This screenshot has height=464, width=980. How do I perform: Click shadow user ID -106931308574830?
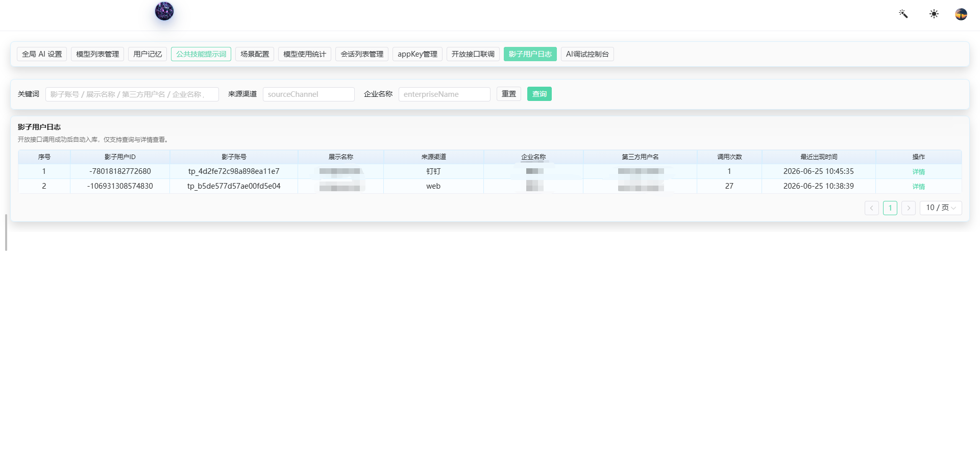[120, 186]
